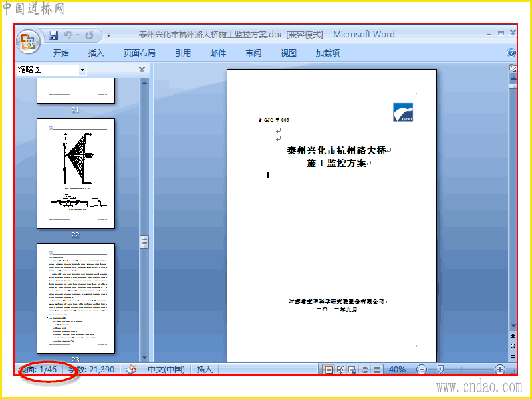
Task: Open the Undo history dropdown arrow
Action: point(77,35)
